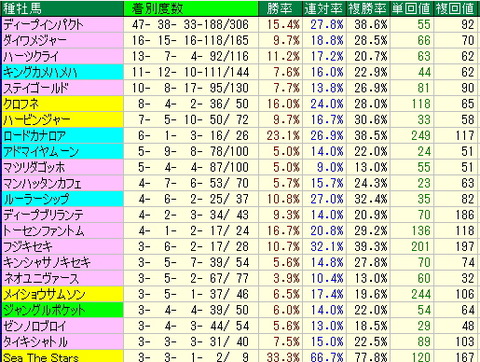The width and height of the screenshot is (480, 362).
Task: Select the アドマイヤムーン sire name
Action: (41, 152)
